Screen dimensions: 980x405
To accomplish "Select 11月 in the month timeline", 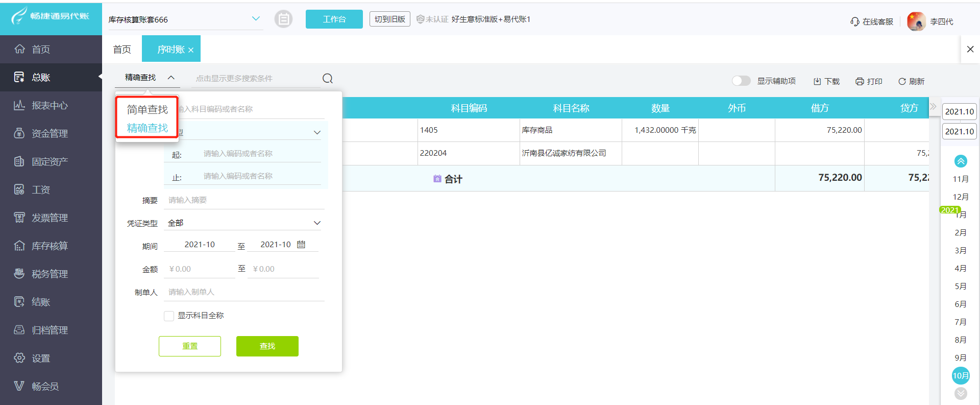I will [961, 179].
